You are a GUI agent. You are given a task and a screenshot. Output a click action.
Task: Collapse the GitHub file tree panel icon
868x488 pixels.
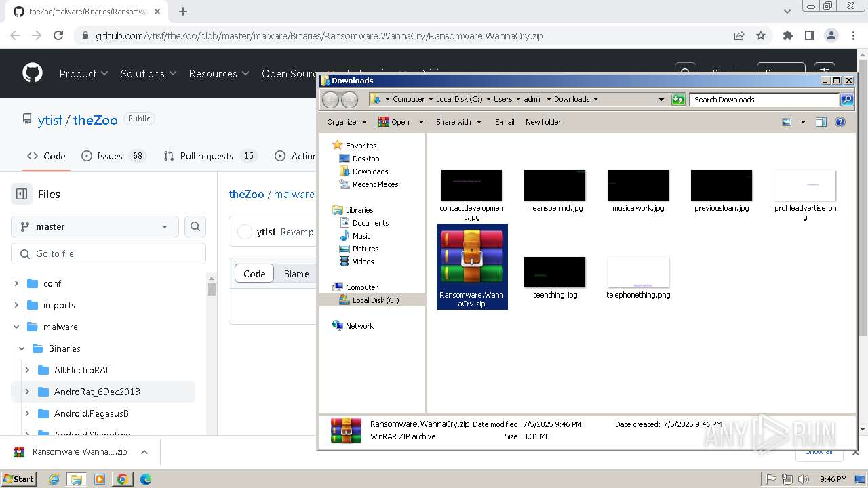tap(22, 194)
